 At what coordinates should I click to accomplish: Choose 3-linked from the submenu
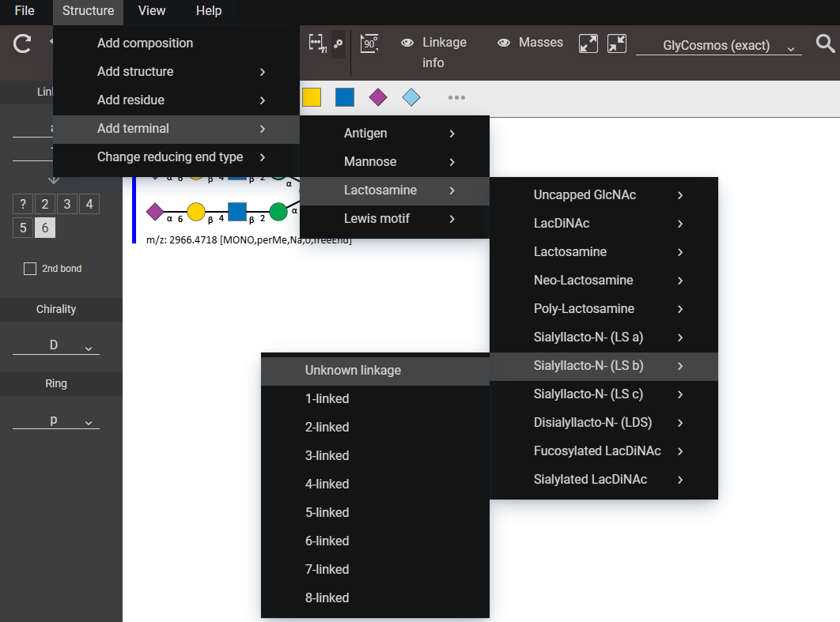327,455
